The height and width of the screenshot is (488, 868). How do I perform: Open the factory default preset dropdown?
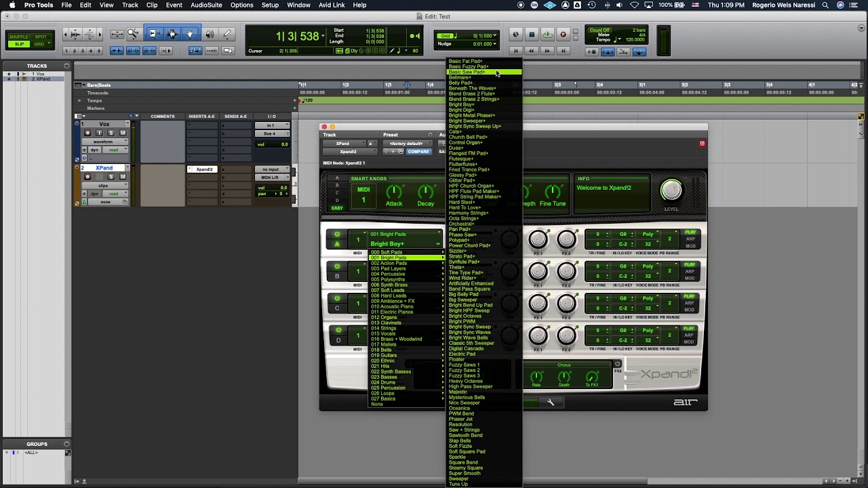409,144
